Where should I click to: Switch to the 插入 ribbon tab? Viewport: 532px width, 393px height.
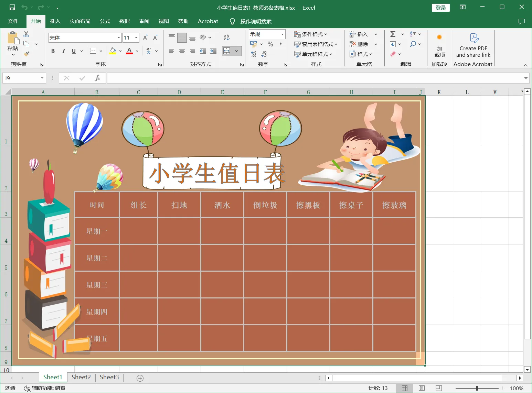pyautogui.click(x=55, y=21)
